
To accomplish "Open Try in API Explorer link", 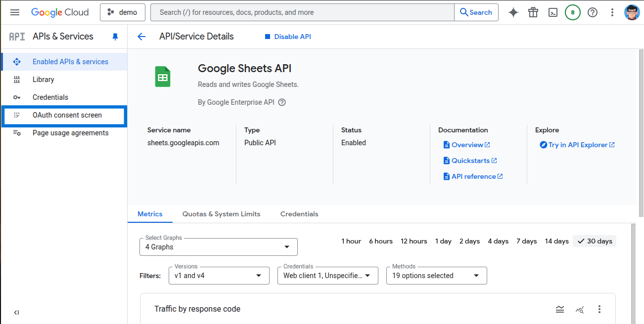I will point(578,145).
